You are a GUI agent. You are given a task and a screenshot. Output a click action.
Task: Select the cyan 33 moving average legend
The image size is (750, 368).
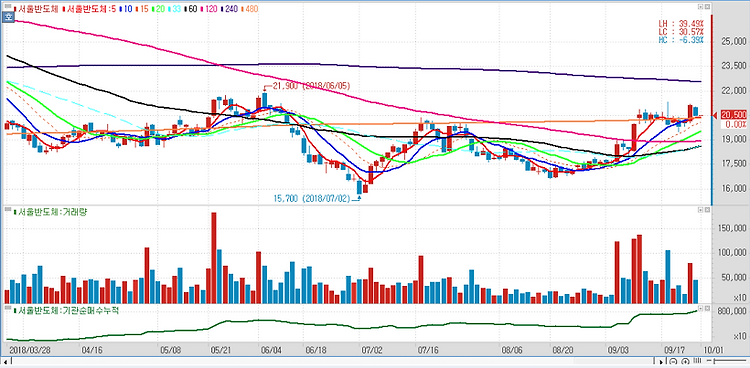click(x=175, y=9)
